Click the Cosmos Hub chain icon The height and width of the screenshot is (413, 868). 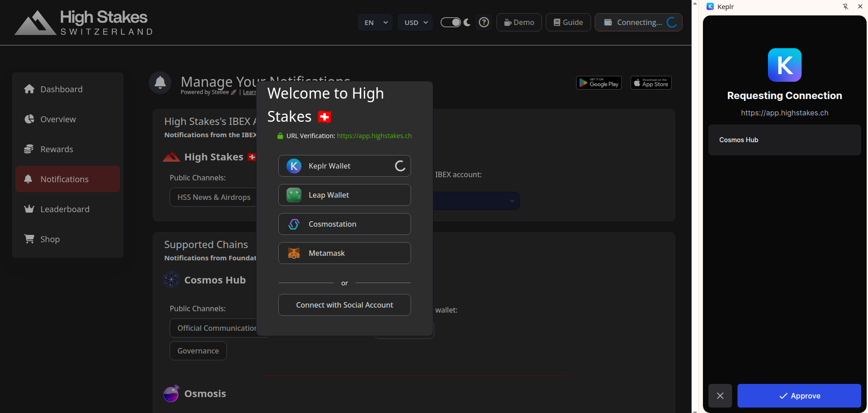point(171,280)
